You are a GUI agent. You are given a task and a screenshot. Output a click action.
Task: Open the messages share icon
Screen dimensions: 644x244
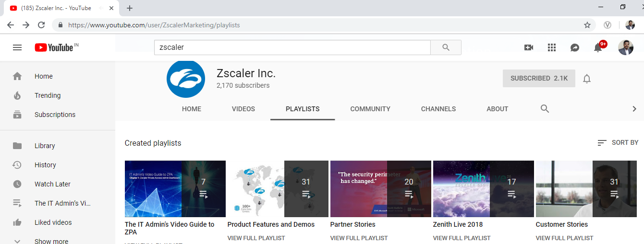coord(575,47)
